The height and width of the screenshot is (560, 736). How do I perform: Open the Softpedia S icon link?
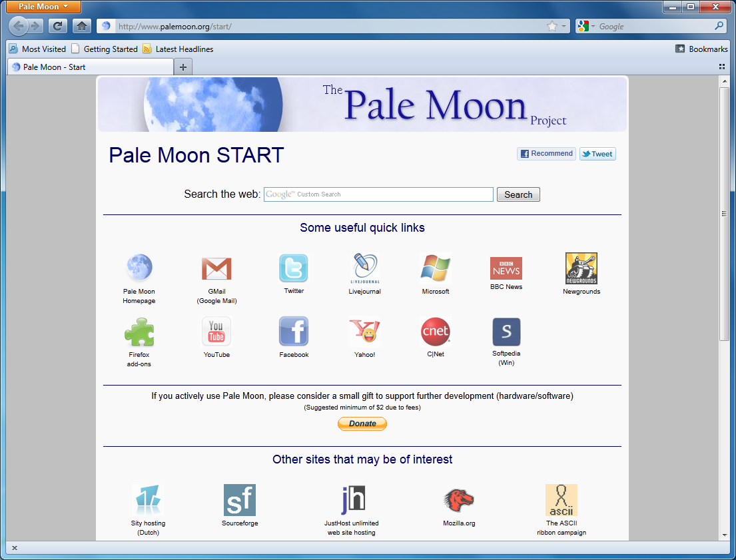pyautogui.click(x=506, y=332)
